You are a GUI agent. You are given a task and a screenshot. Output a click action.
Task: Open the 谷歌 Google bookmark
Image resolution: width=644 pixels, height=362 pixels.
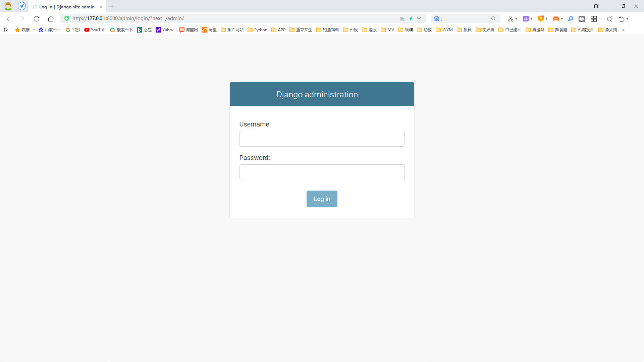point(73,30)
